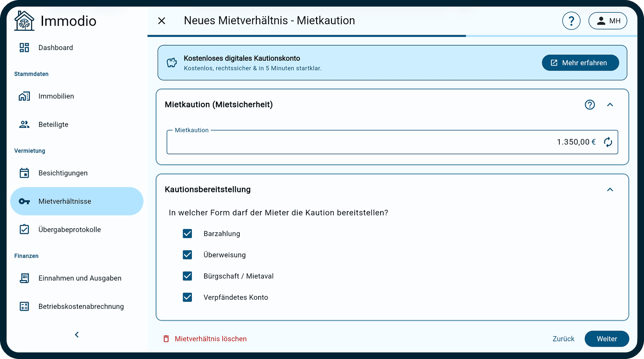Open the Dashboard grid icon

24,47
